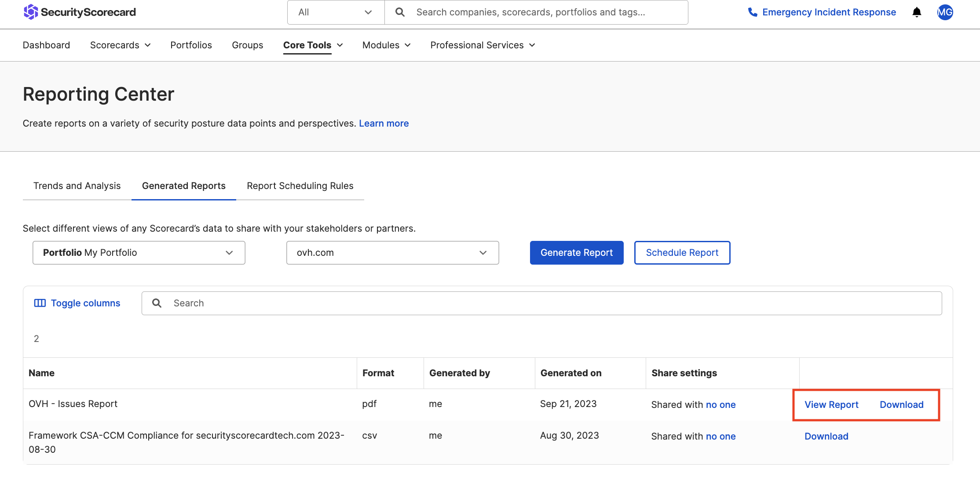Open the notification bell
The width and height of the screenshot is (980, 480).
917,12
